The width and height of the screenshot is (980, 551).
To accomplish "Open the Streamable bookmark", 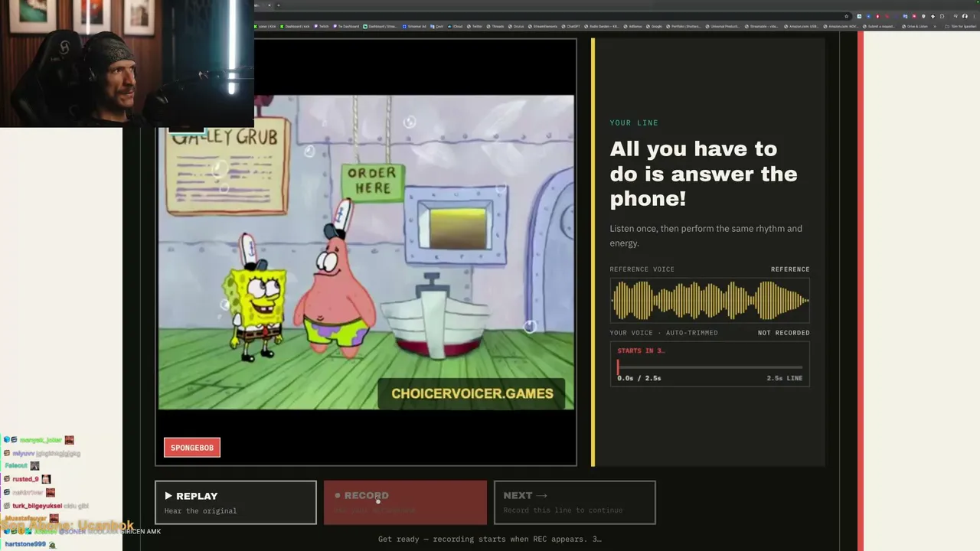I will 762,27.
